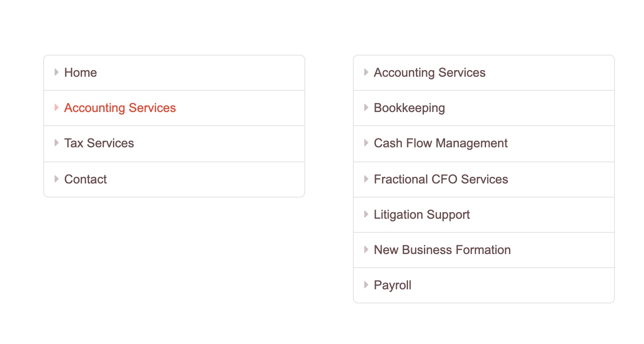Click the arrow icon beside Bookkeeping
Viewport: 644px width, 344px height.
(x=366, y=108)
